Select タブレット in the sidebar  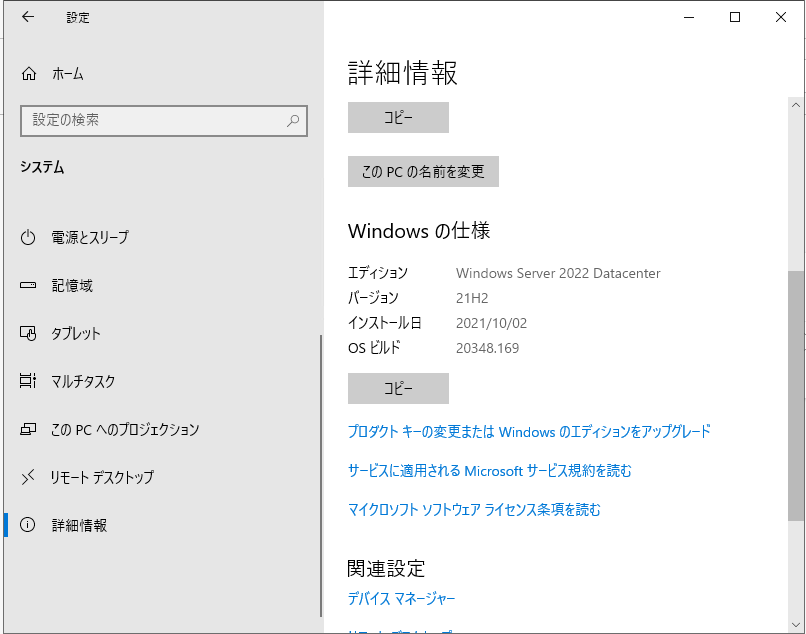click(x=161, y=333)
